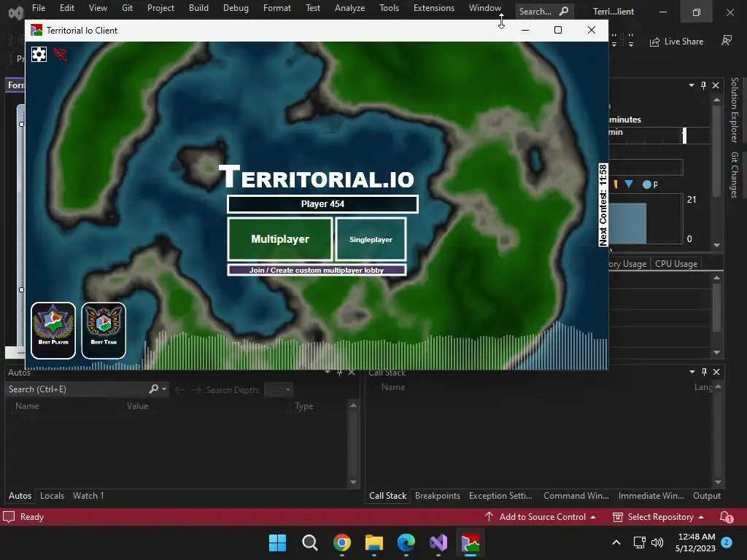Open the View menu

(x=98, y=8)
